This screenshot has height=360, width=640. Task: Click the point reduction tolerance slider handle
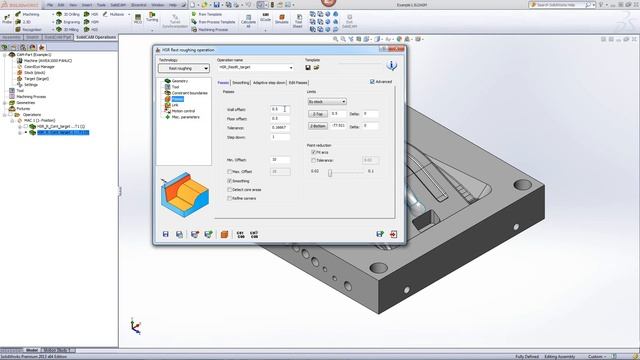pos(330,173)
